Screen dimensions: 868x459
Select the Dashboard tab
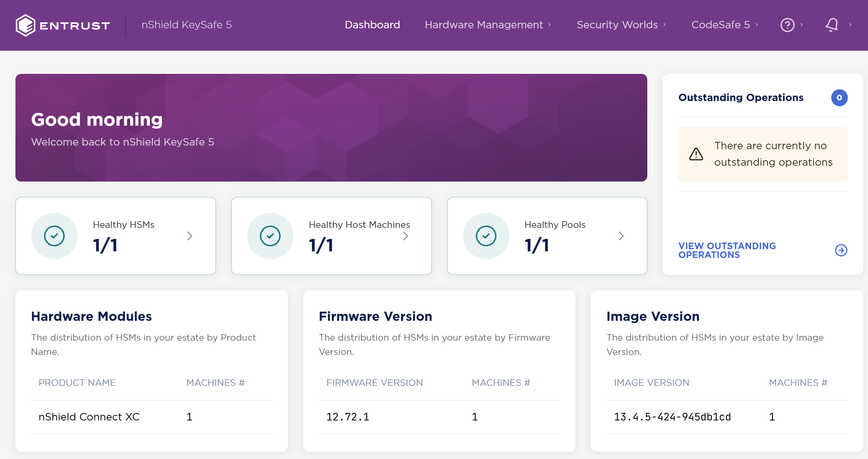tap(372, 24)
